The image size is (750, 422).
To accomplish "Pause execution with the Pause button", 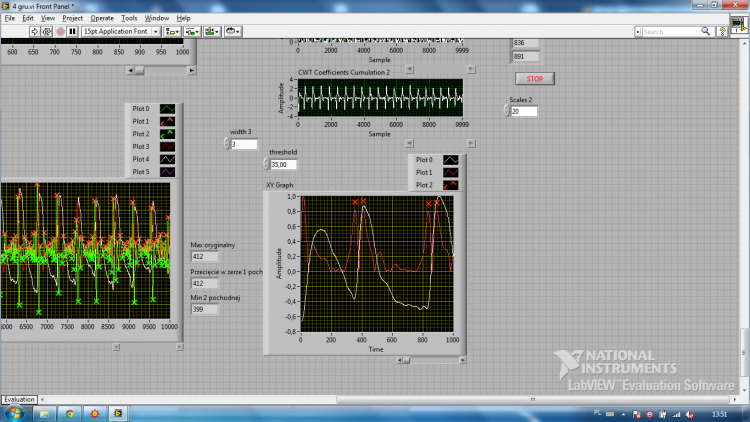I will [72, 32].
